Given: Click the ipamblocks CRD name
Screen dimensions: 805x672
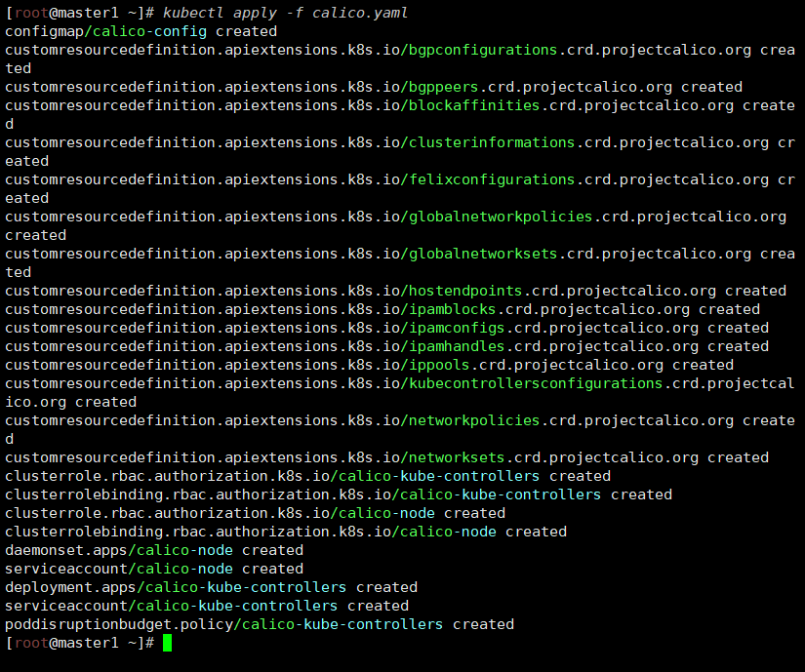Looking at the screenshot, I should point(453,309).
